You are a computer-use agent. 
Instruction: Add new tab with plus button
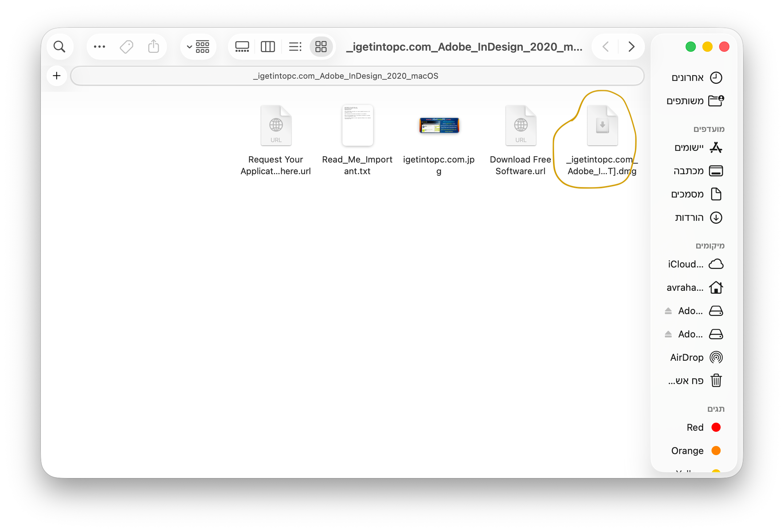[56, 76]
